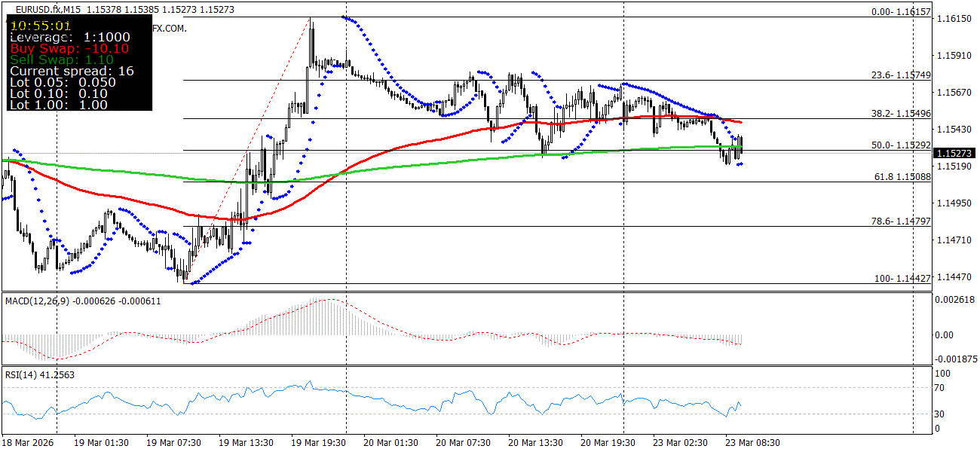Select the Fibonacci 100- 1.14427 label

click(903, 279)
